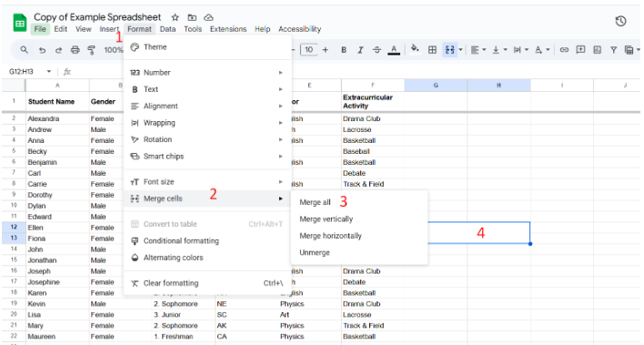Choose Clear formatting
This screenshot has height=345, width=644.
tap(207, 283)
